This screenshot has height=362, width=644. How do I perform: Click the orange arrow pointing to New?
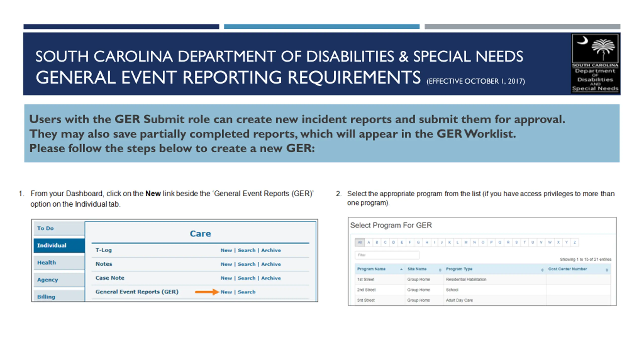[x=207, y=292]
